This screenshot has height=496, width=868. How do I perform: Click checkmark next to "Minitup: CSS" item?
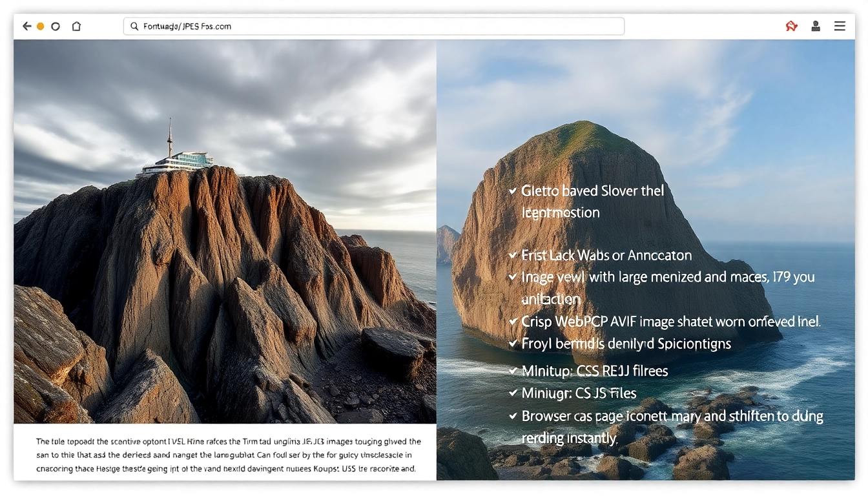[x=513, y=371]
